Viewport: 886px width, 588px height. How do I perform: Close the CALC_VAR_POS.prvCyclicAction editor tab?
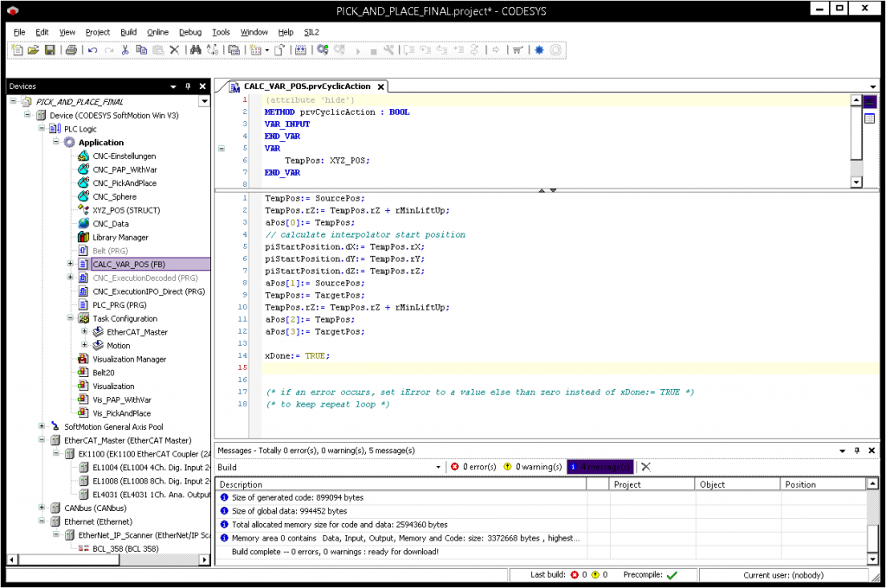pos(380,86)
